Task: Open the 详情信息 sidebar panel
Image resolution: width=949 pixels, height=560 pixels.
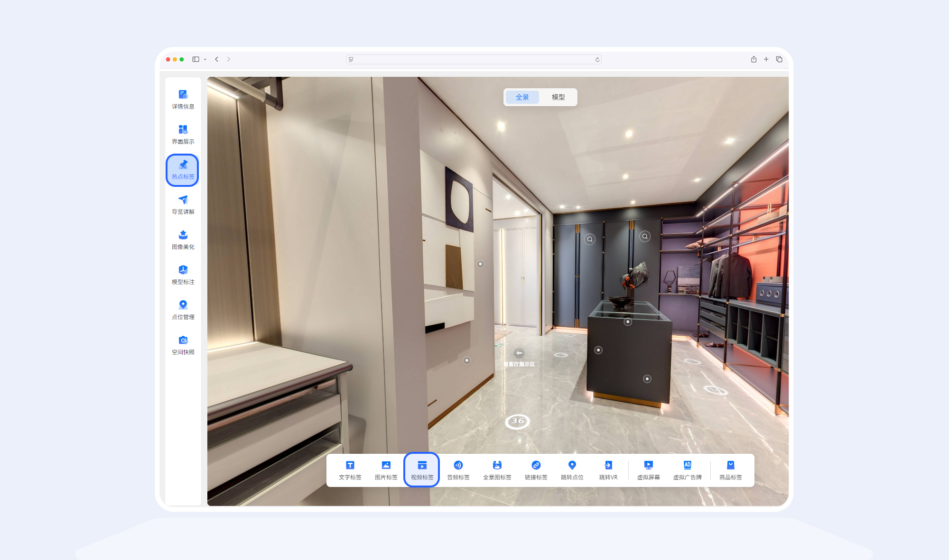Action: click(x=183, y=100)
